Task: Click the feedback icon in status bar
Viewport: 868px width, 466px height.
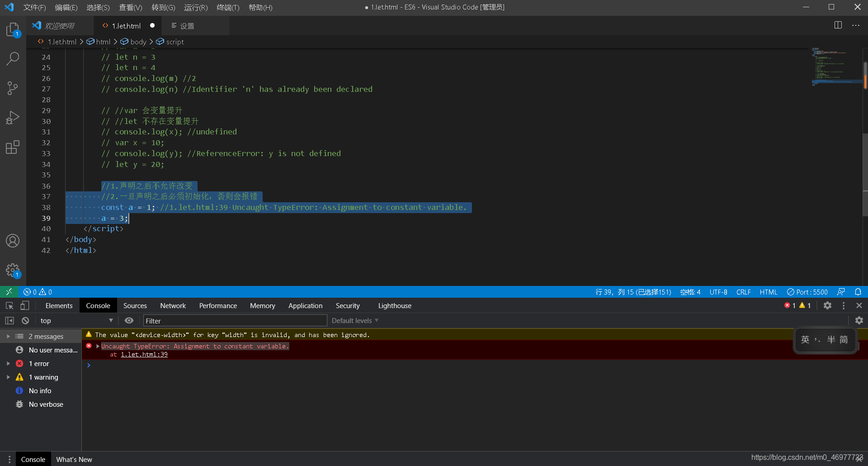Action: 841,292
